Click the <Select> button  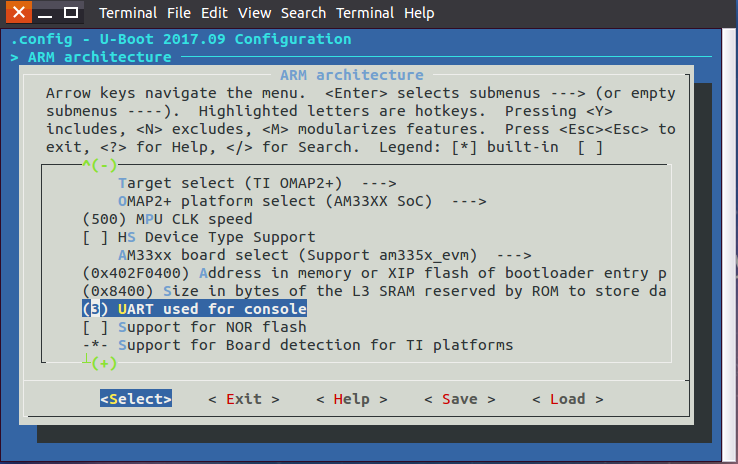click(x=136, y=399)
